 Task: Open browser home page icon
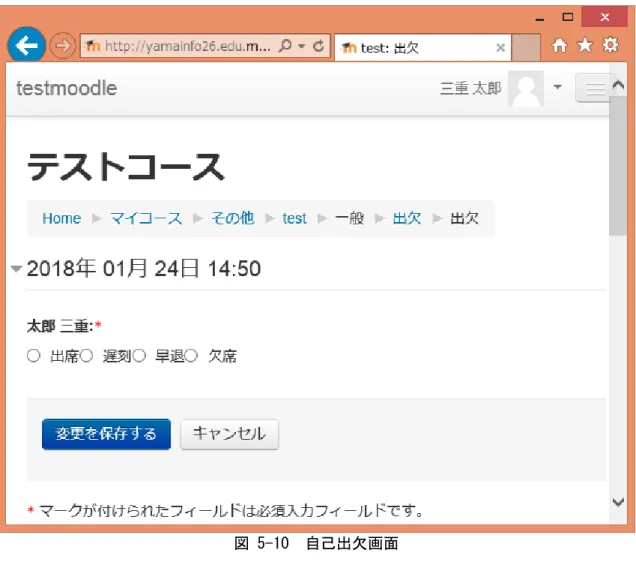click(559, 45)
